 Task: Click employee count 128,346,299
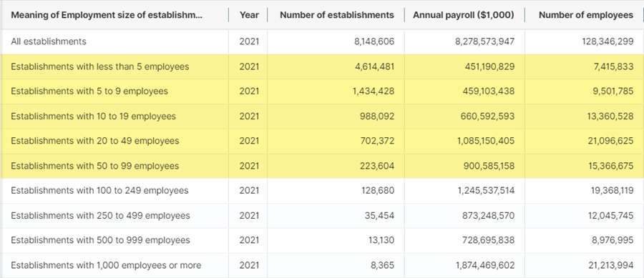(608, 41)
